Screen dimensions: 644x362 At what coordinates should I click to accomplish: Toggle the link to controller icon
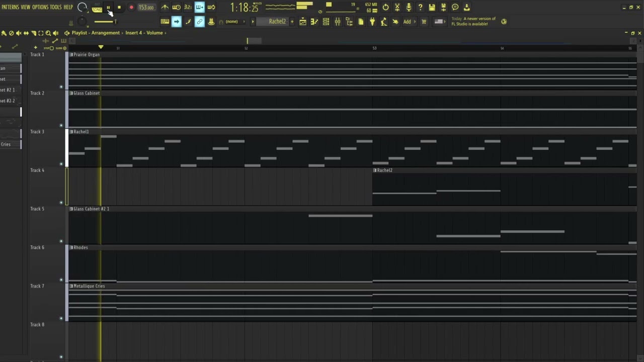coord(200,22)
